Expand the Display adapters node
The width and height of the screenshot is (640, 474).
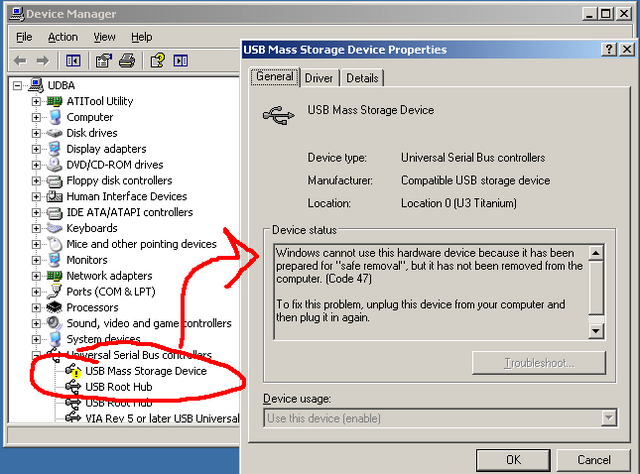pyautogui.click(x=36, y=149)
